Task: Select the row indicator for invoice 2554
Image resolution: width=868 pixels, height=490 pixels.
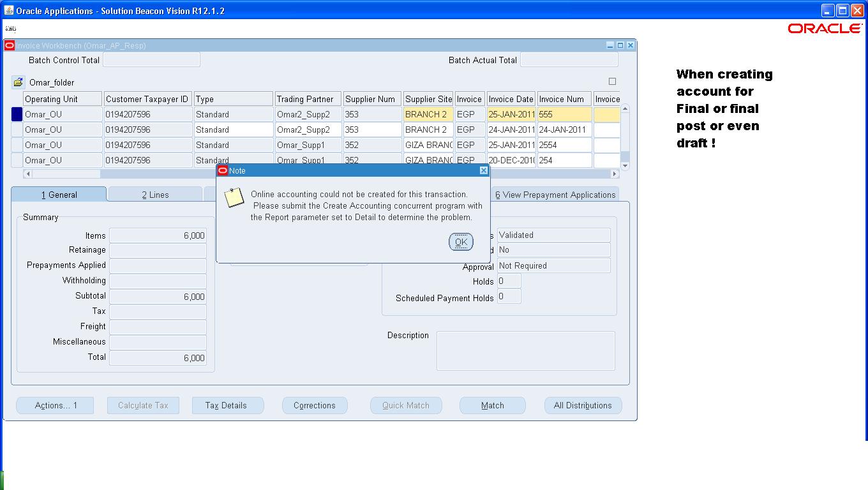Action: tap(17, 145)
